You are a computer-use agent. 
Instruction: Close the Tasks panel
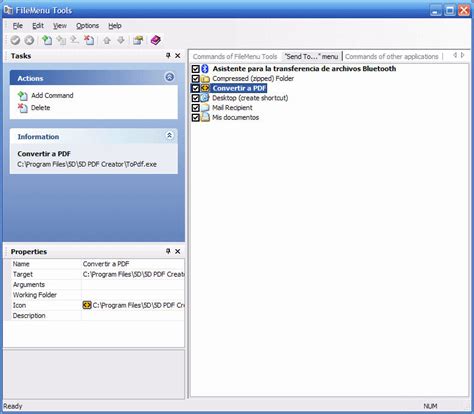tap(178, 56)
